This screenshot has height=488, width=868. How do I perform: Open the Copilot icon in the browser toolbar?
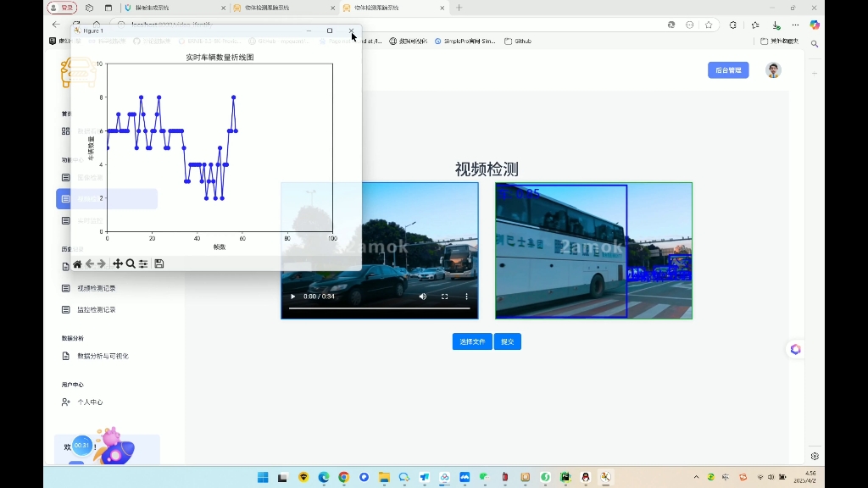815,25
